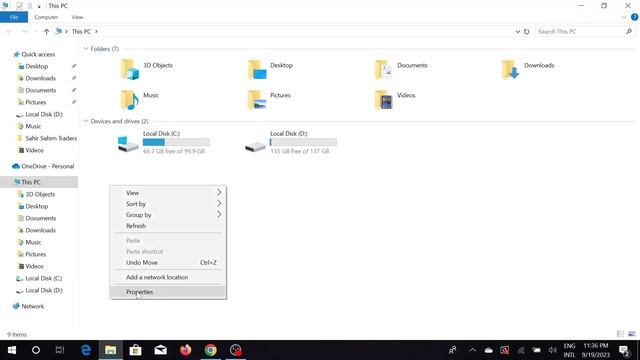The width and height of the screenshot is (640, 360).
Task: Open the notification center icon
Action: (x=624, y=351)
